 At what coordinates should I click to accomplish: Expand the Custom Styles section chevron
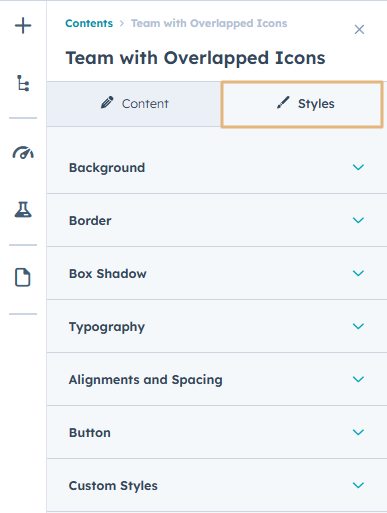point(358,485)
